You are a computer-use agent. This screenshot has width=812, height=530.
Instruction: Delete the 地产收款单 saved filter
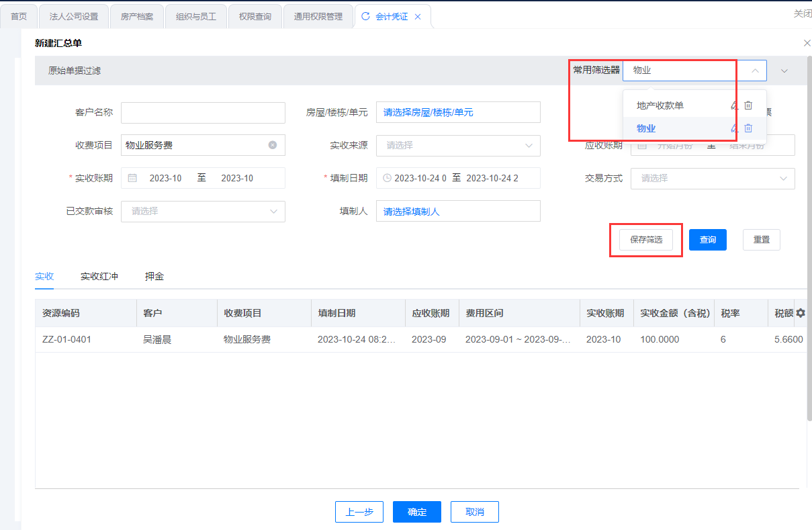748,105
